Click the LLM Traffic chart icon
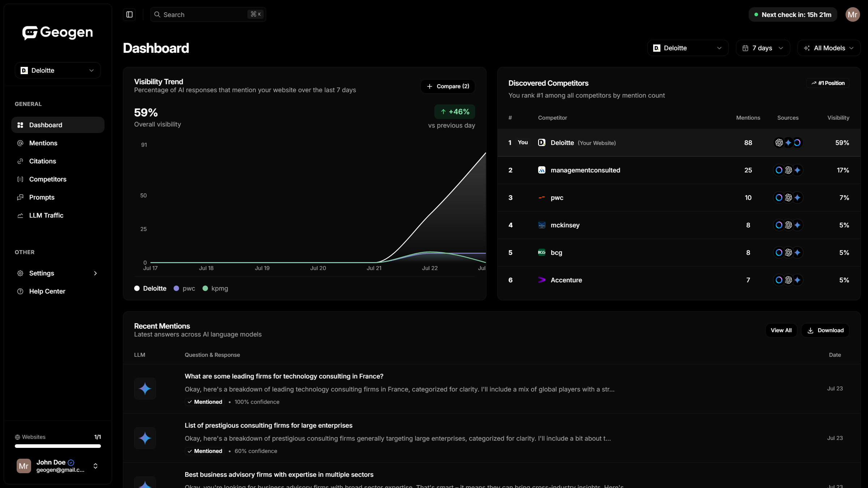This screenshot has height=488, width=868. point(20,215)
